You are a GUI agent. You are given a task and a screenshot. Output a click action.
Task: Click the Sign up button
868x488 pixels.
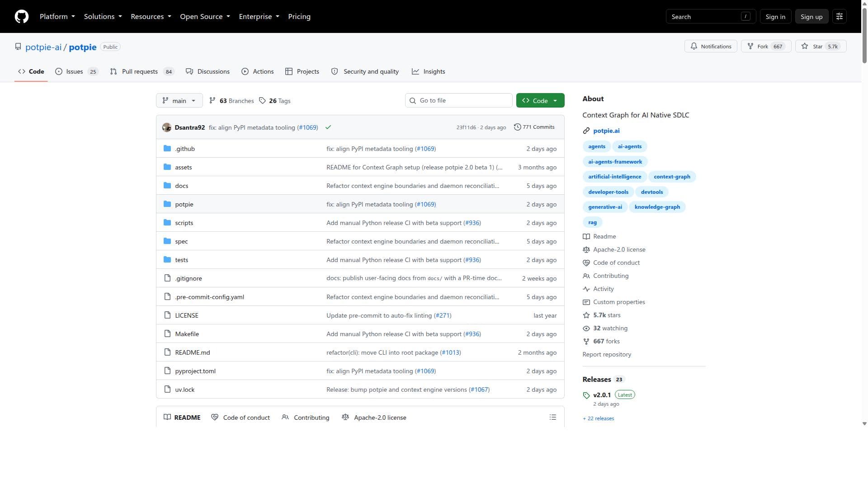coord(811,17)
